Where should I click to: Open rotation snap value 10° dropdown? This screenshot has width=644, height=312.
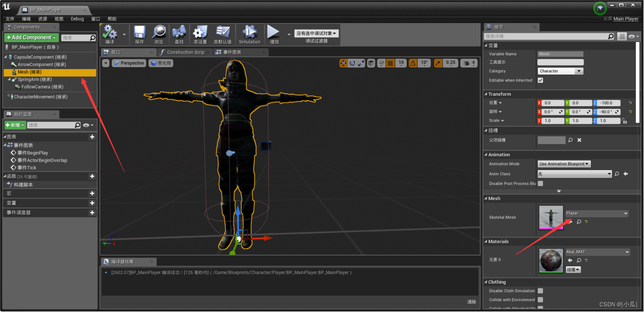424,63
